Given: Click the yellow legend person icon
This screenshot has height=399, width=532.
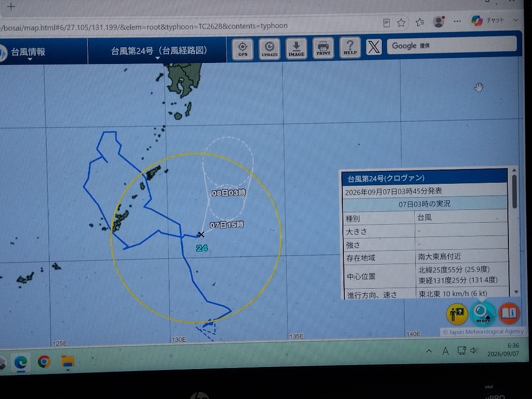Looking at the screenshot, I should point(457,314).
